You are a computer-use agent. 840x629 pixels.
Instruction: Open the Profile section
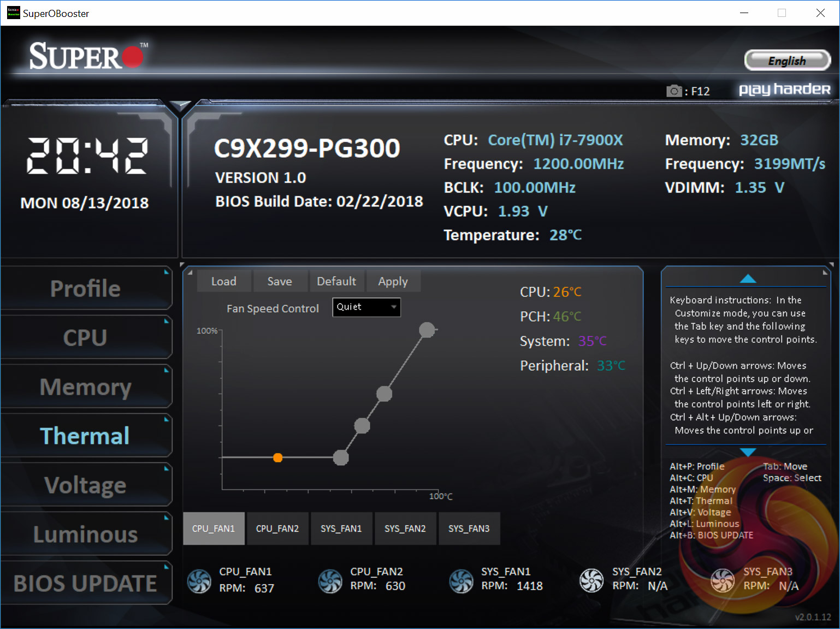pyautogui.click(x=86, y=288)
